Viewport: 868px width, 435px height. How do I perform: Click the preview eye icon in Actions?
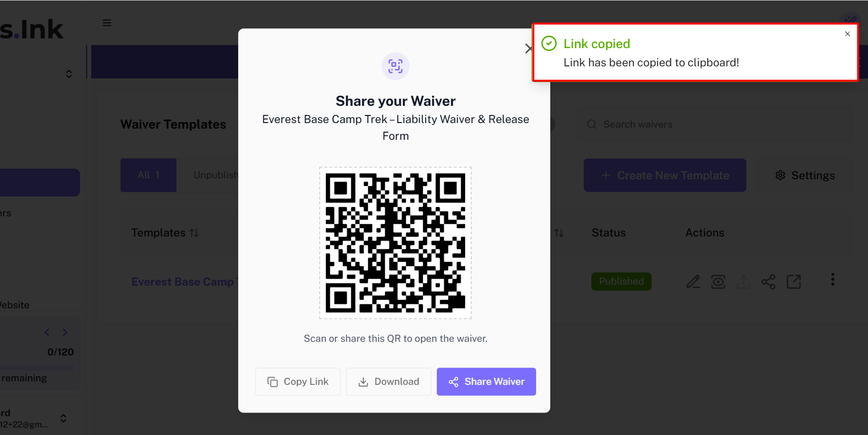[x=718, y=282]
